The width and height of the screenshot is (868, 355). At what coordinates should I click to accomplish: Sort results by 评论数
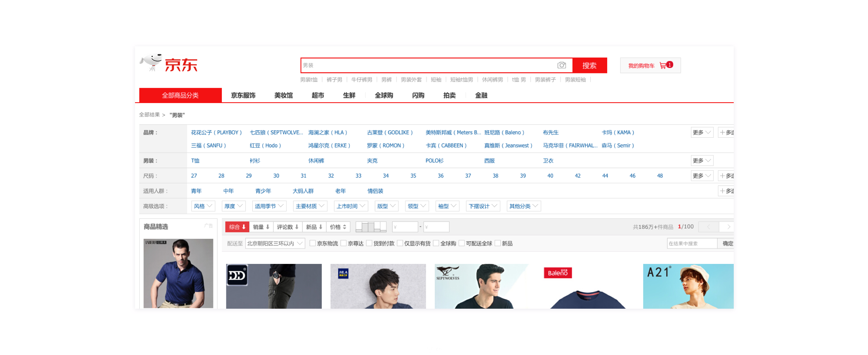coord(288,227)
